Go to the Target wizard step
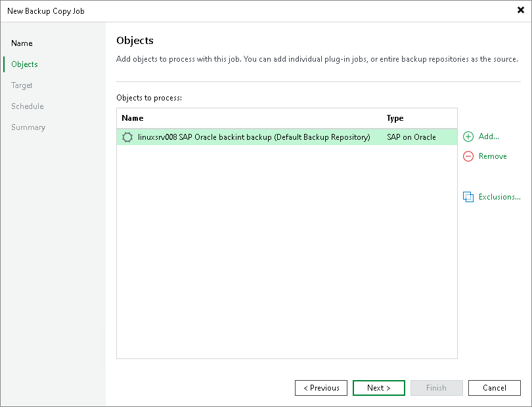This screenshot has width=532, height=407. point(22,85)
